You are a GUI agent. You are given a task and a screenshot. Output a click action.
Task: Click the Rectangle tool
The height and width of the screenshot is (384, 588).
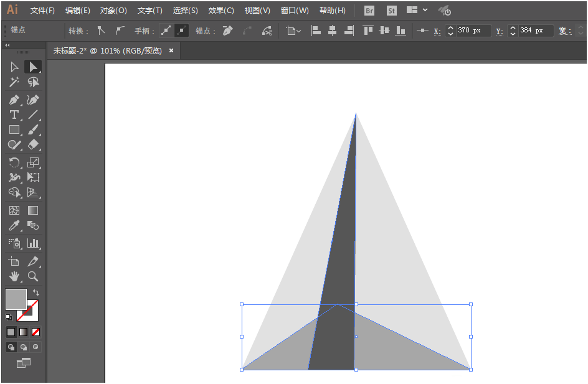tap(14, 129)
